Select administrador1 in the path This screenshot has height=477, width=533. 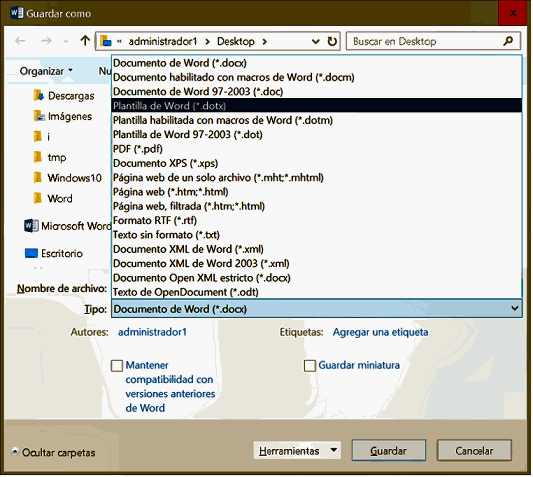pyautogui.click(x=162, y=41)
